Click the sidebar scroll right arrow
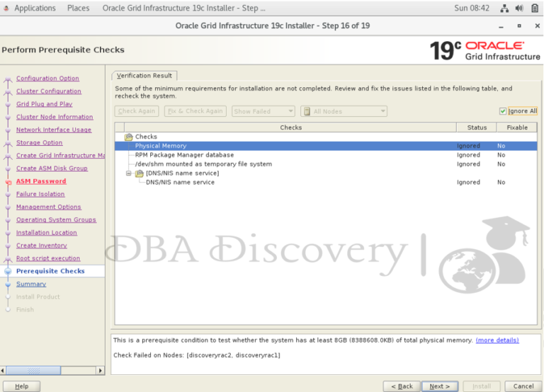544x392 pixels. (x=101, y=371)
